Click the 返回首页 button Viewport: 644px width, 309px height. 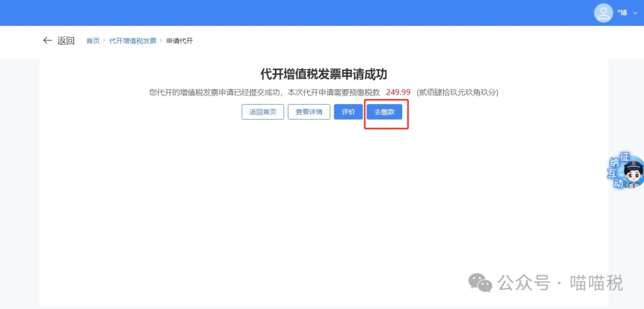(263, 112)
